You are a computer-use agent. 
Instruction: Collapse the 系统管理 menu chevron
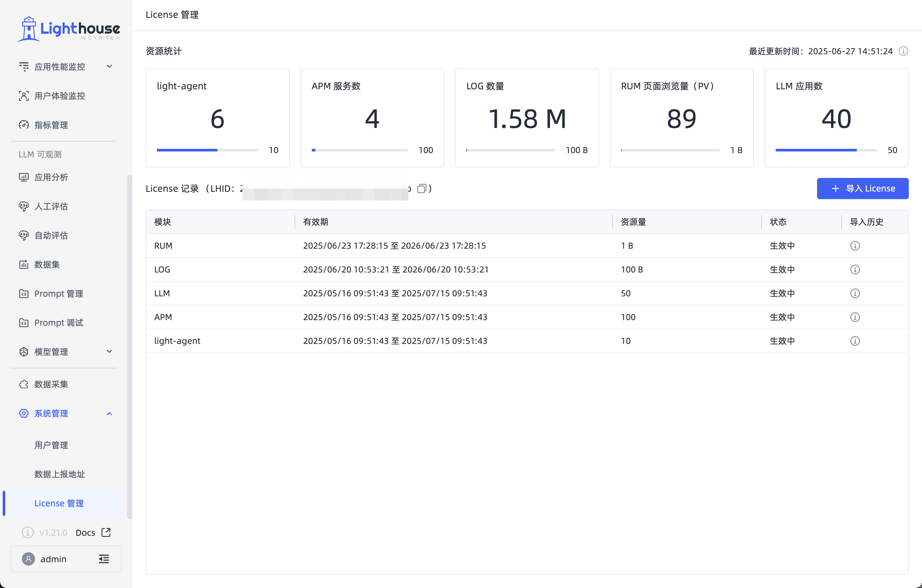[x=110, y=413]
